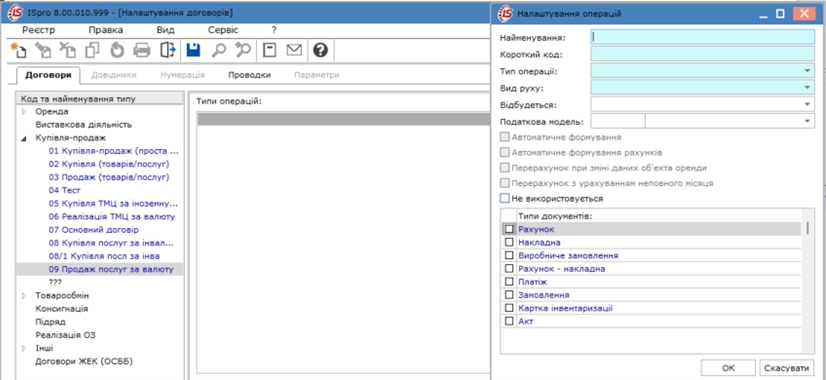Select 02 Купівля (товарів/послуг) tree item
The height and width of the screenshot is (380, 826).
tap(109, 164)
